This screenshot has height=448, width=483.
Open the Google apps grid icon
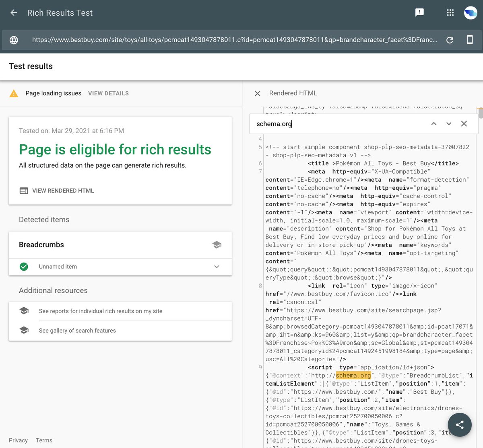(450, 13)
